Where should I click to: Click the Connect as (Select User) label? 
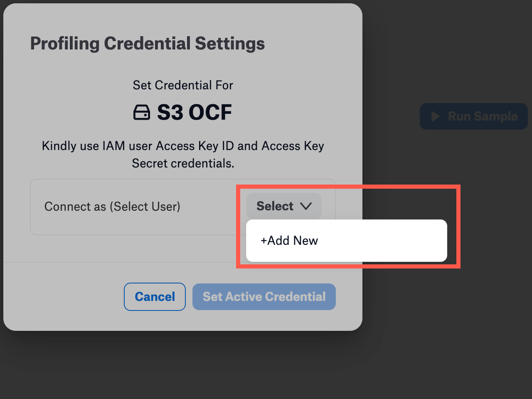112,207
